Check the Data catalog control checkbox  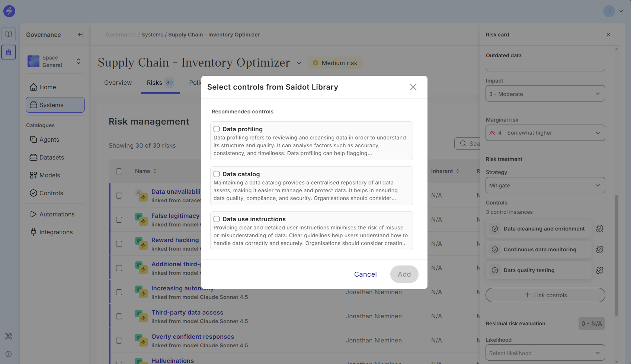(217, 174)
